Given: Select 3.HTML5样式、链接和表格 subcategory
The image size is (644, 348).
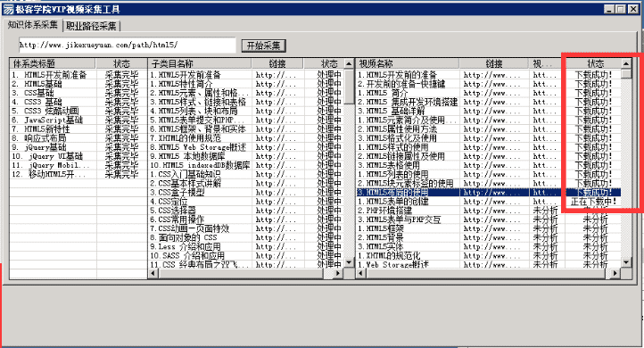Looking at the screenshot, I should [246, 102].
